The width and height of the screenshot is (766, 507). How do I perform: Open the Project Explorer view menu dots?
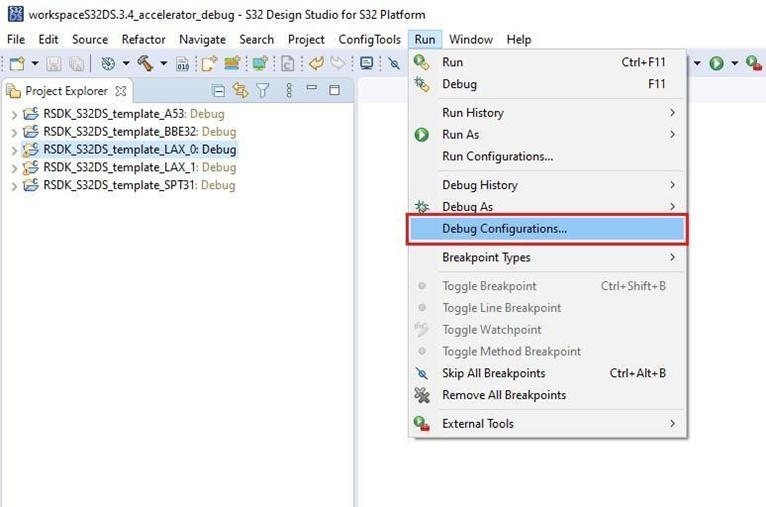click(x=289, y=90)
